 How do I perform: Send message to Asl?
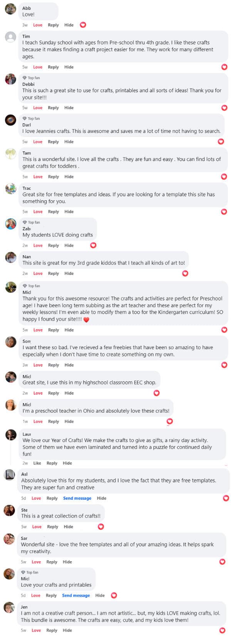click(77, 498)
